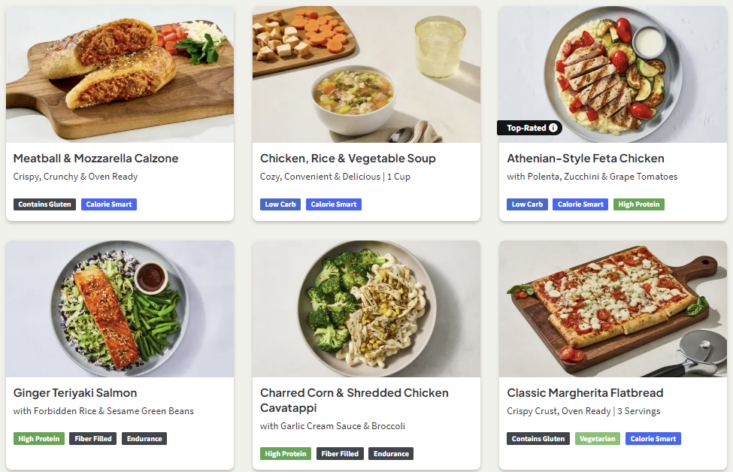The width and height of the screenshot is (733, 472).
Task: Click the Soup's Low Carb tag
Action: pyautogui.click(x=280, y=204)
